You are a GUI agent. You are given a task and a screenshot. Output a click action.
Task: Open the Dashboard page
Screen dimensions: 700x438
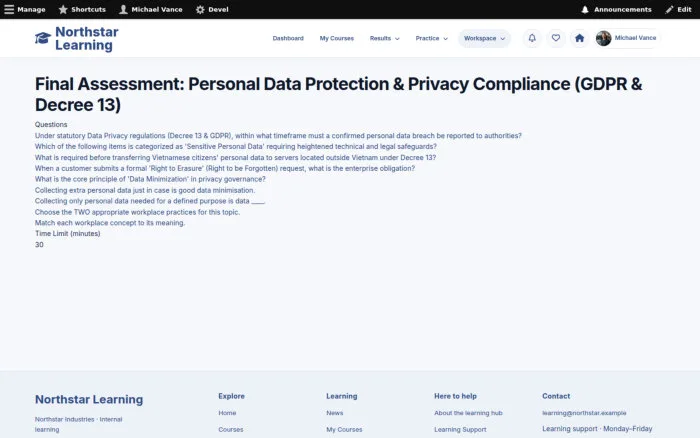[x=288, y=38]
